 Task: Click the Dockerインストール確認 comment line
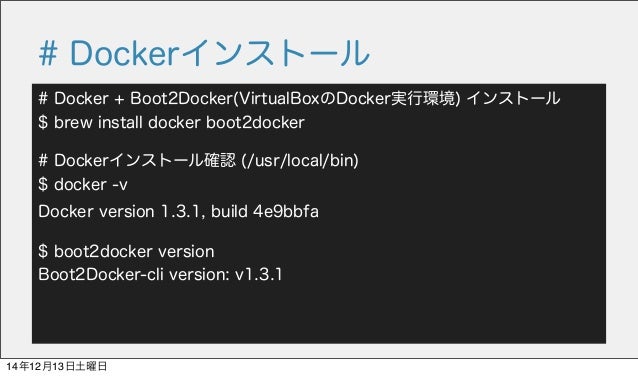tap(199, 160)
